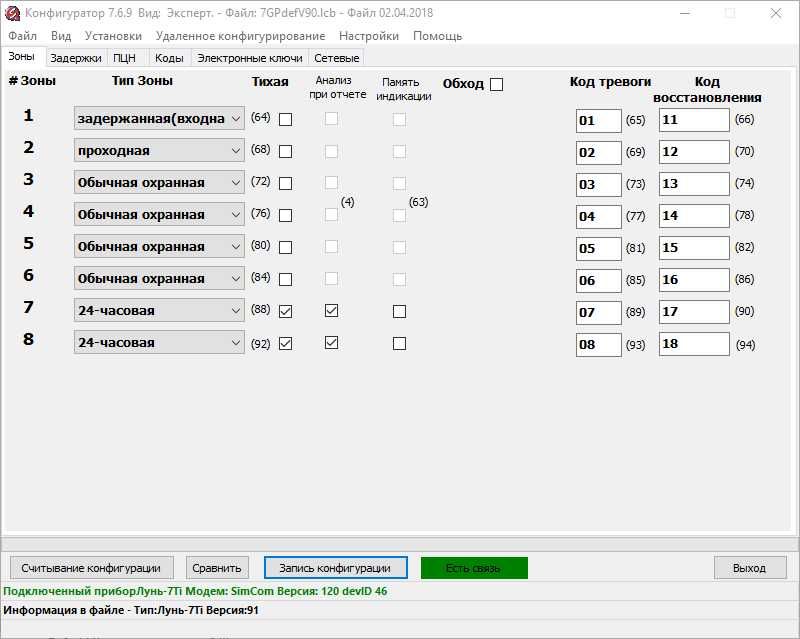This screenshot has width=800, height=639.
Task: Click the green Есть связь indicator
Action: (x=474, y=568)
